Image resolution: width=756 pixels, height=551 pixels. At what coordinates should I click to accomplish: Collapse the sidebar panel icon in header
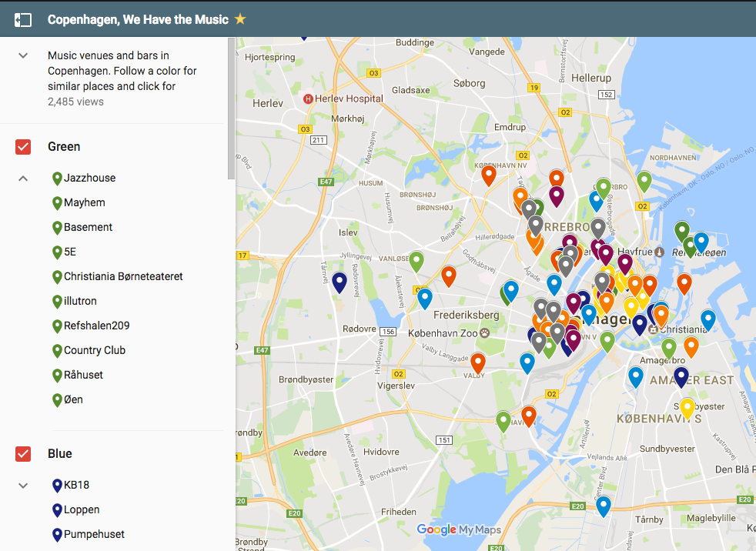click(x=22, y=20)
